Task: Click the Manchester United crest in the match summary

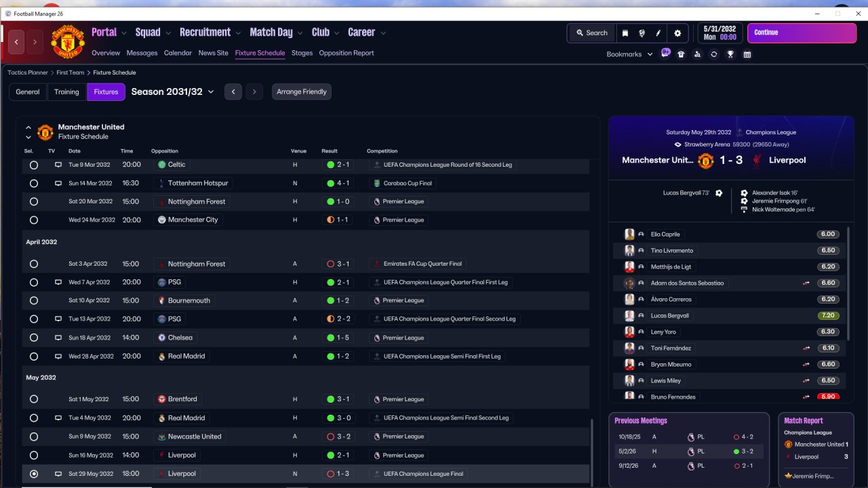Action: pyautogui.click(x=706, y=161)
